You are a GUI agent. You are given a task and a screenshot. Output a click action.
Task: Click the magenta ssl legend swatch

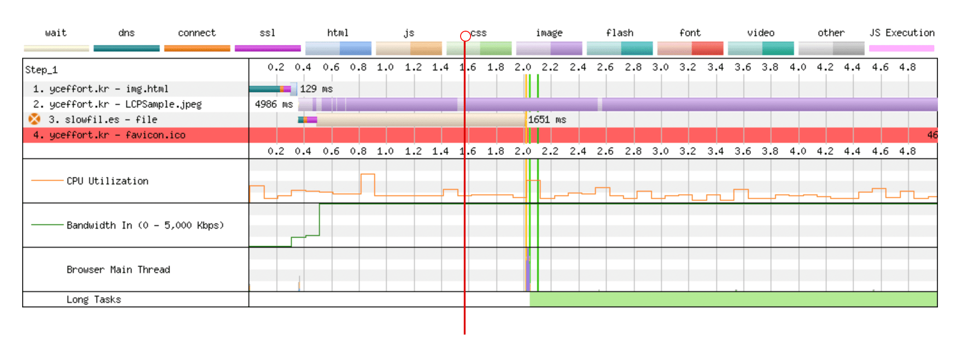[267, 48]
